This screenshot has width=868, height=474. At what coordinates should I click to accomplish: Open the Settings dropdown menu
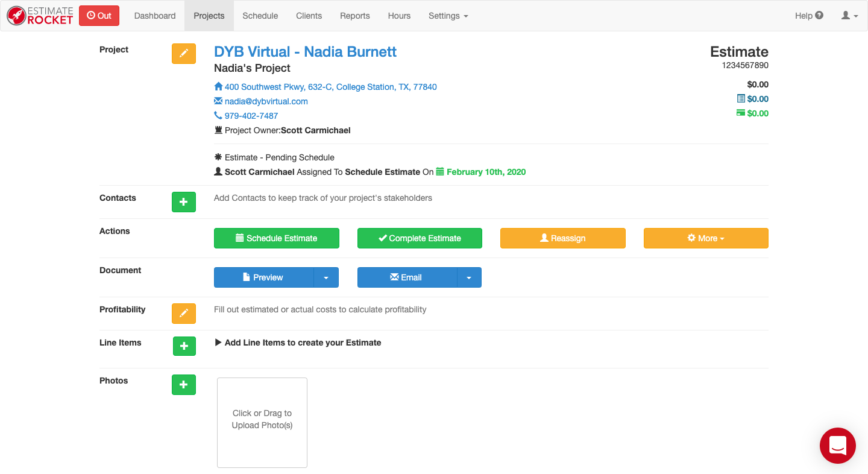tap(448, 16)
